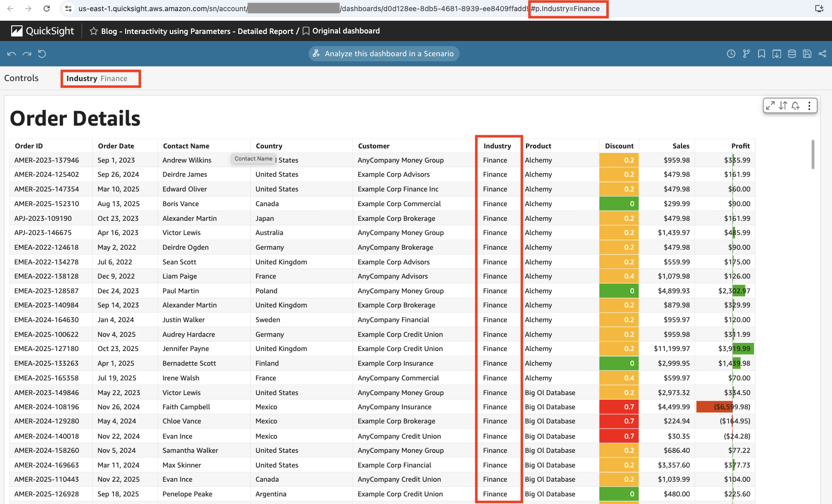Click the browser address bar URL
832x504 pixels.
(x=339, y=9)
